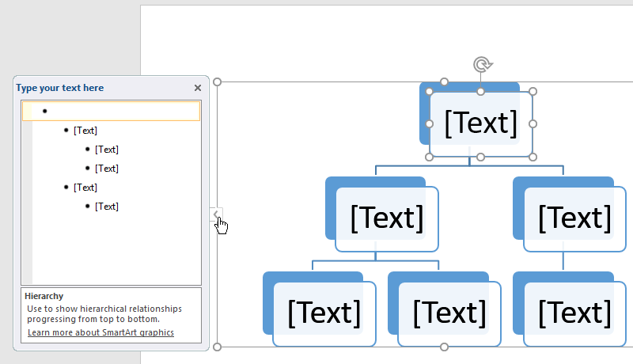Select the left middle-tier [Text] shape
The image size is (633, 364).
[386, 218]
